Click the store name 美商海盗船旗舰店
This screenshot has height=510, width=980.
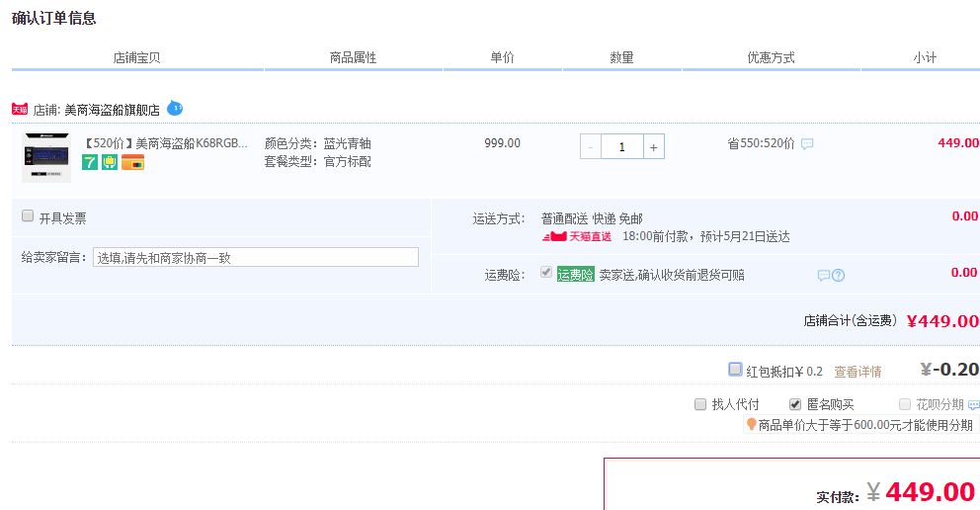tap(112, 110)
